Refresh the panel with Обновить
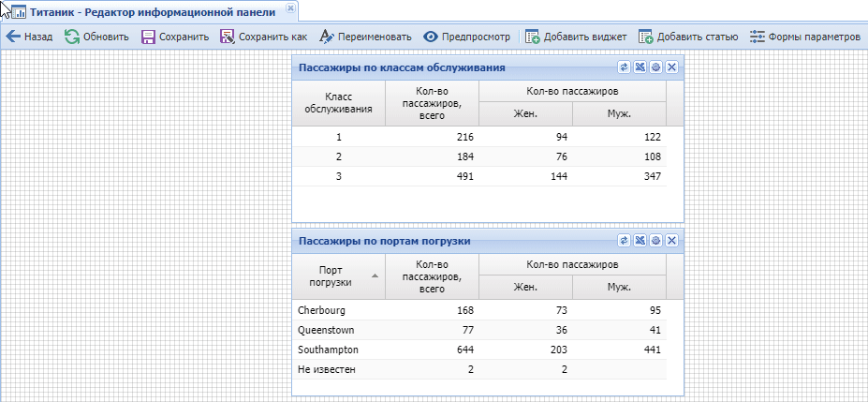868x402 pixels. (96, 37)
